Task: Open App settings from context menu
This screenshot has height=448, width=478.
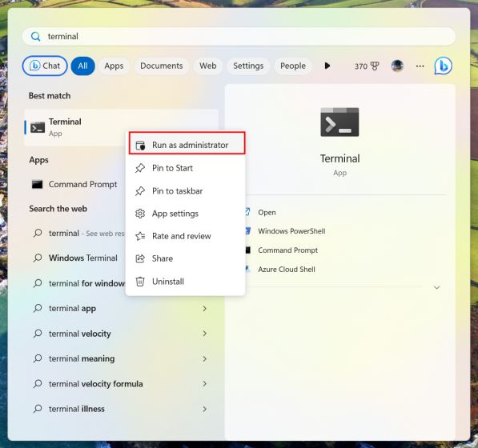Action: tap(185, 214)
